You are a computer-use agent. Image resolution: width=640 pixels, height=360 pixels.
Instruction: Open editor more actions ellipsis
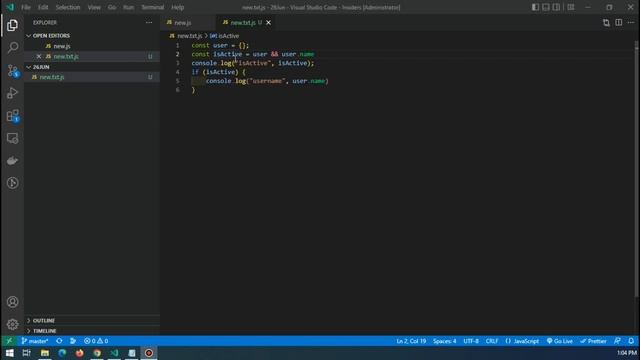[x=631, y=23]
